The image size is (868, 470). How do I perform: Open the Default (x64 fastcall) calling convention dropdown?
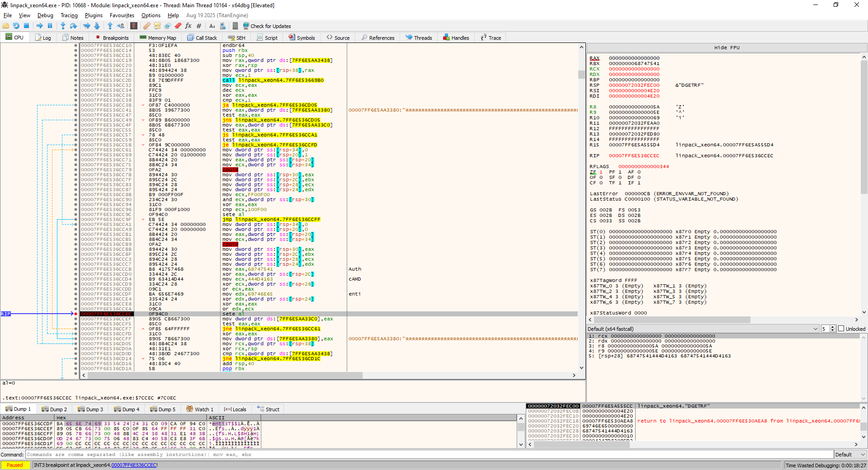pos(703,329)
